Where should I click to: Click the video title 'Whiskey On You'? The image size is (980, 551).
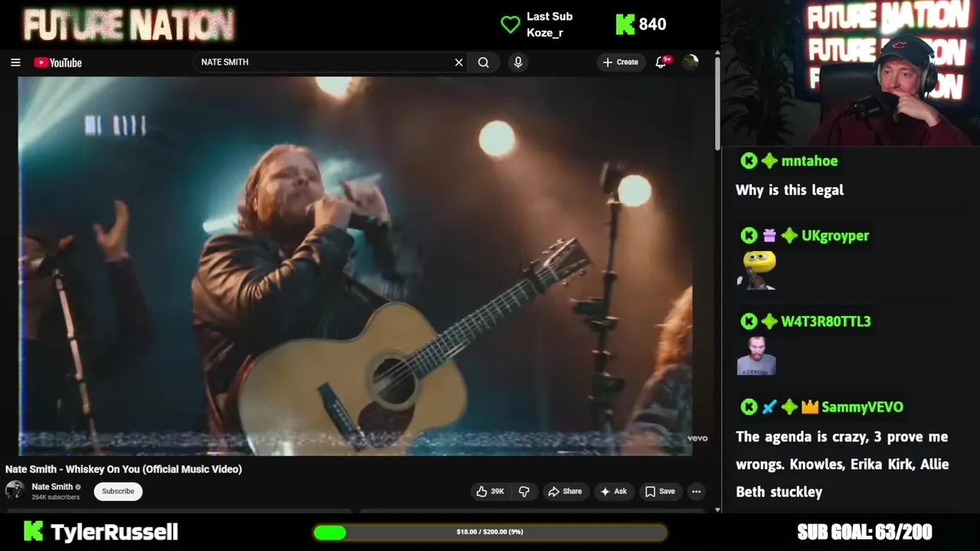point(123,469)
